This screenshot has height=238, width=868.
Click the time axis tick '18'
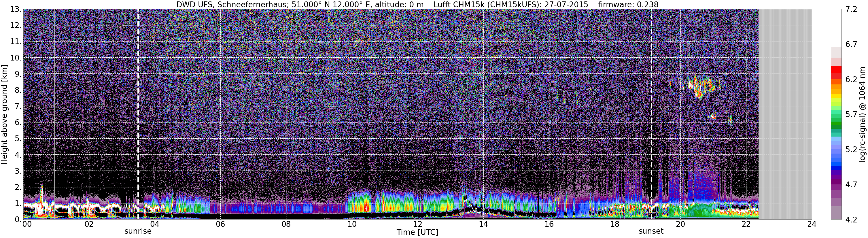(x=614, y=225)
